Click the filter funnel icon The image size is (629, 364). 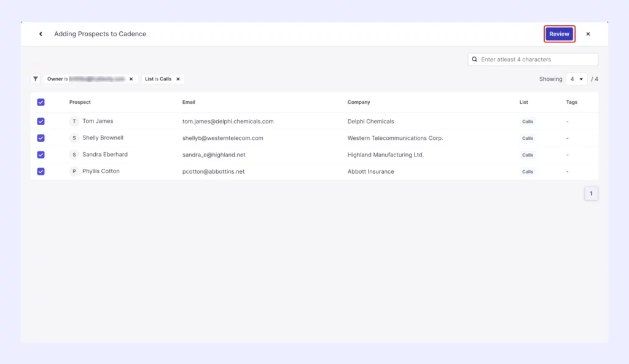[36, 79]
